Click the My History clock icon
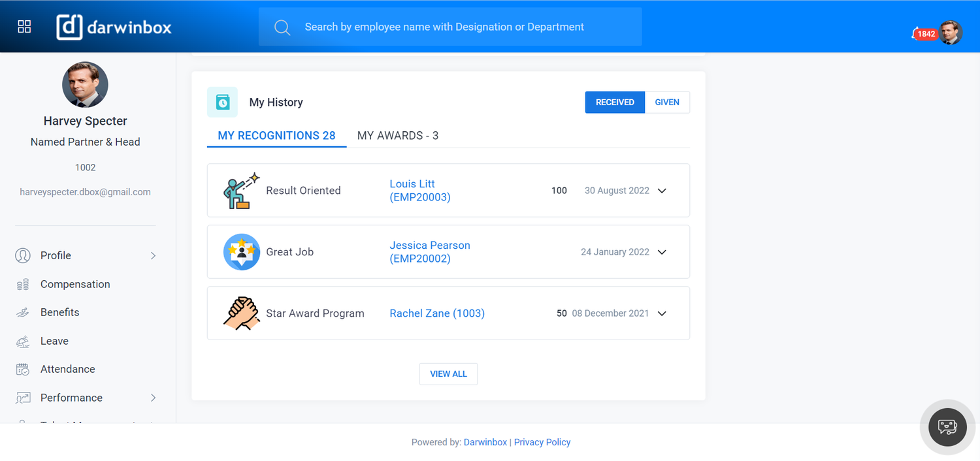 click(x=221, y=102)
